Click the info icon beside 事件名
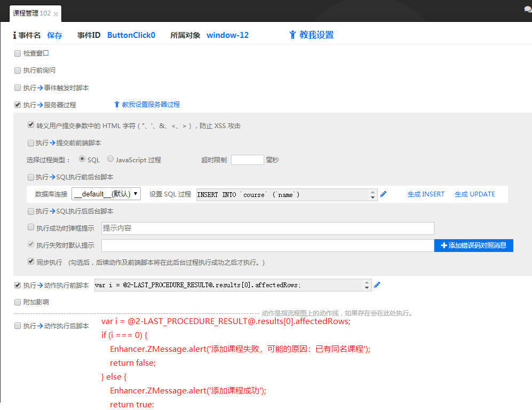This screenshot has height=410, width=532. [14, 35]
